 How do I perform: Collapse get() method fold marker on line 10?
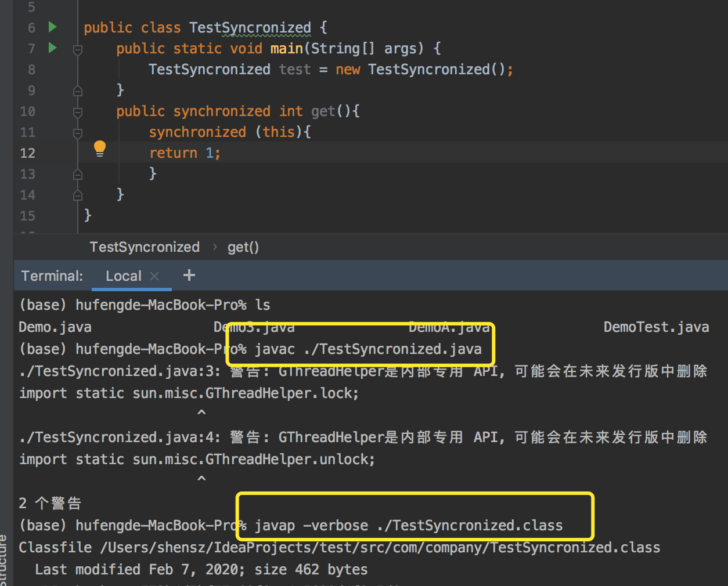click(78, 112)
